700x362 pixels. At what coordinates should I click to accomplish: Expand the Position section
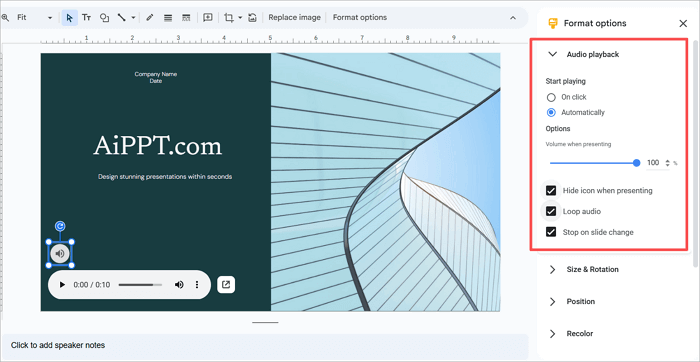(553, 302)
